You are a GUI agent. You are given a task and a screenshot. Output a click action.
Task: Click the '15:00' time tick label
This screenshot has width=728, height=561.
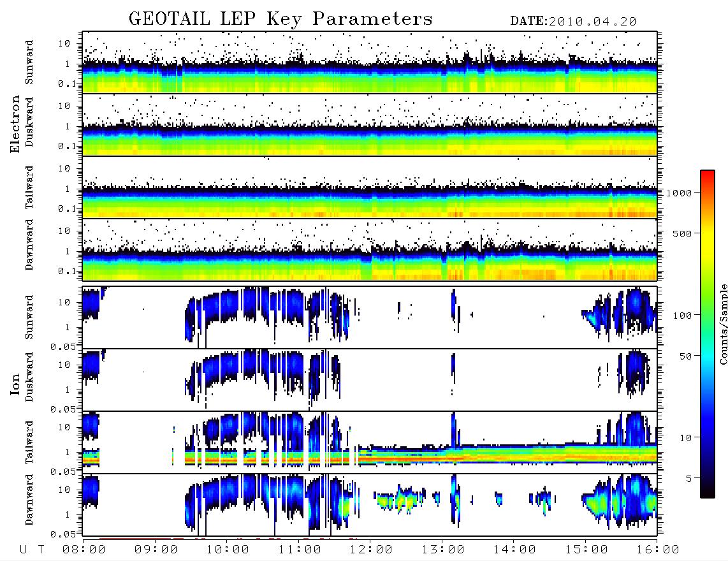586,550
